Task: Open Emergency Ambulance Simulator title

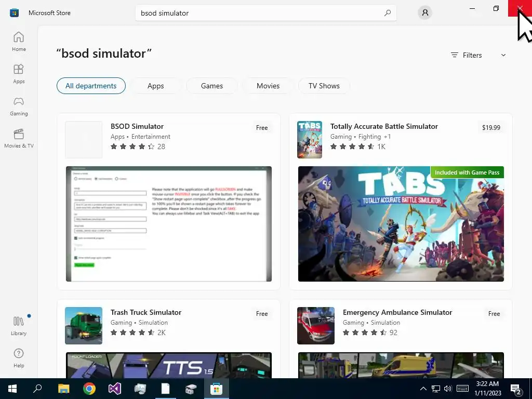Action: pos(397,312)
